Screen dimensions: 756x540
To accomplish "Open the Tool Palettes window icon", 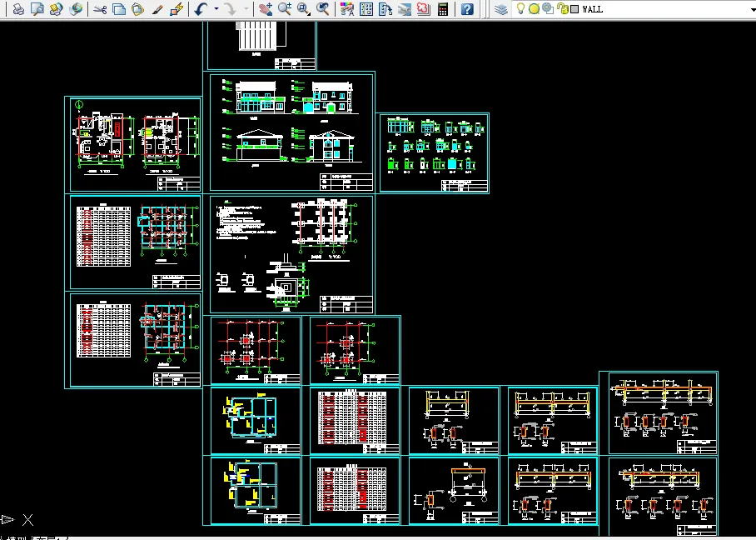I will (x=385, y=8).
